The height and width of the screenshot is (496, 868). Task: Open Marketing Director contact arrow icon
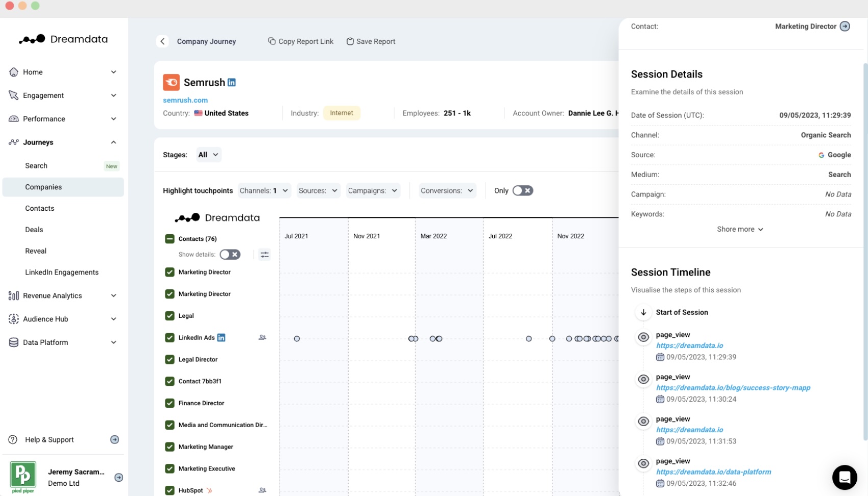(x=845, y=27)
